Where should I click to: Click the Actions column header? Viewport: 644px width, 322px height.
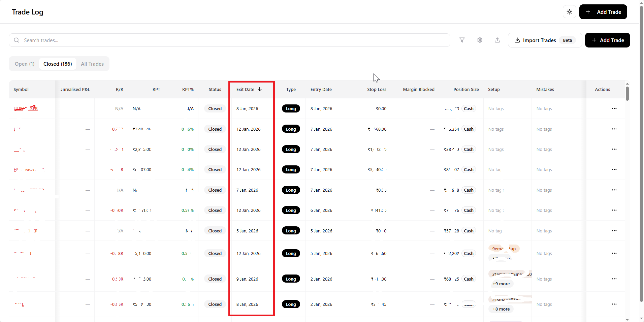(x=602, y=89)
